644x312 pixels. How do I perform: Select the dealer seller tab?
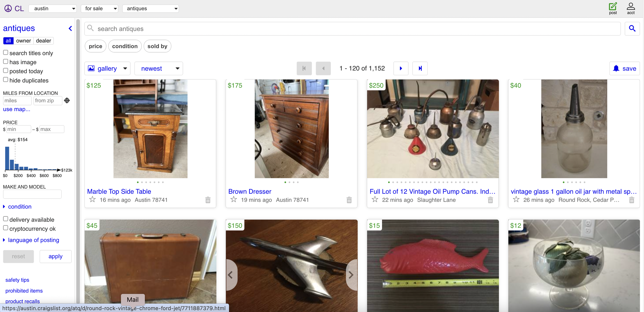(x=43, y=41)
